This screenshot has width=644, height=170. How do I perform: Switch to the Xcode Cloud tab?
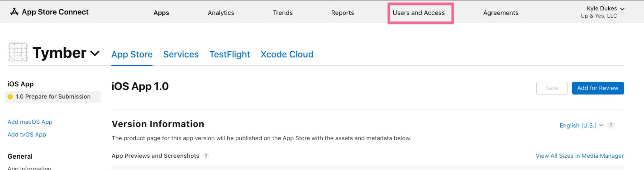287,54
